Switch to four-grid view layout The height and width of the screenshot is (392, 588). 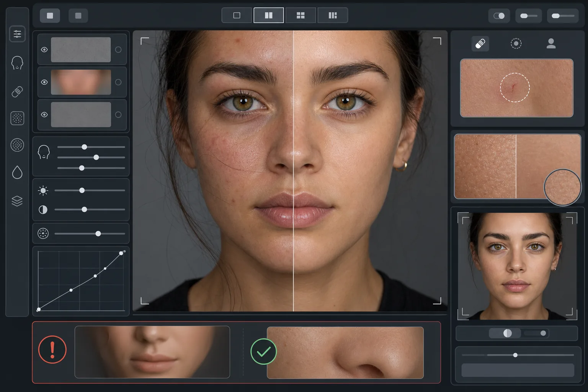point(301,15)
